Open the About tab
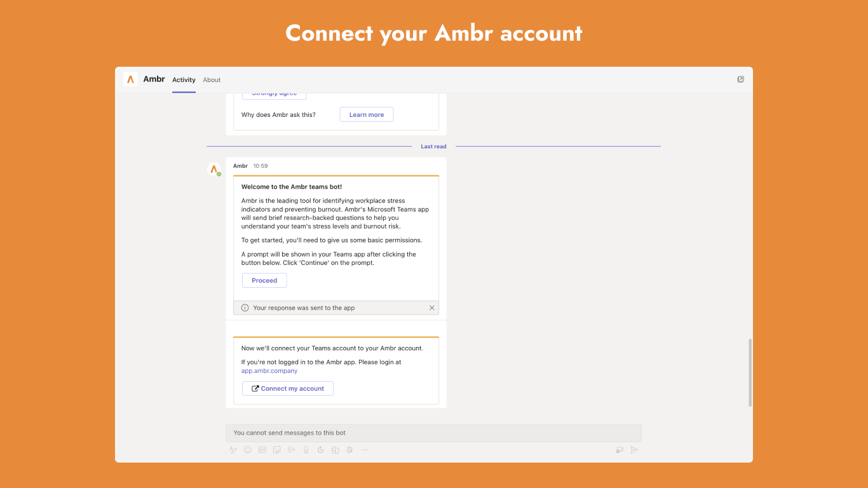Viewport: 868px width, 488px height. pyautogui.click(x=212, y=80)
